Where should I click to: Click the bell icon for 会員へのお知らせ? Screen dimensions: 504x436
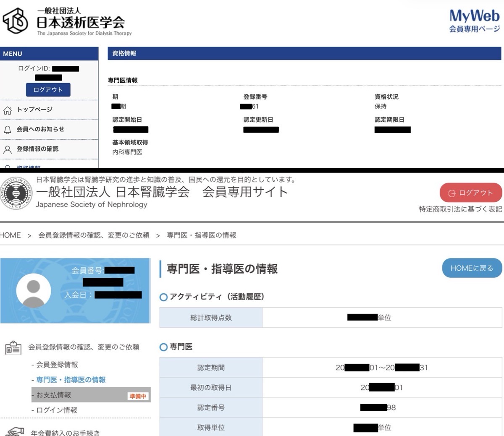(7, 129)
